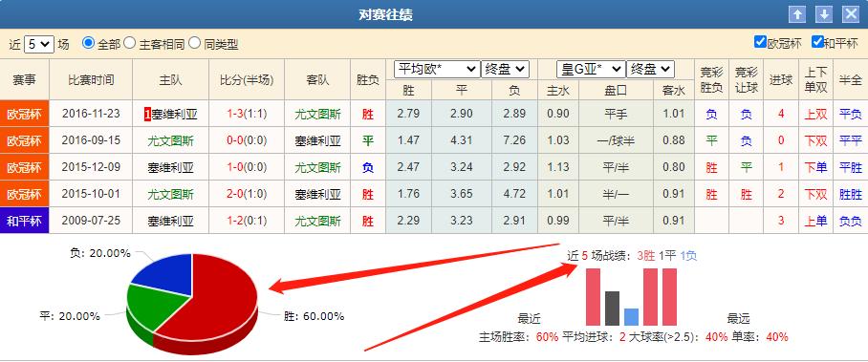The height and width of the screenshot is (362, 868).
Task: Click the score 1-2(0:1)
Action: pos(247,221)
